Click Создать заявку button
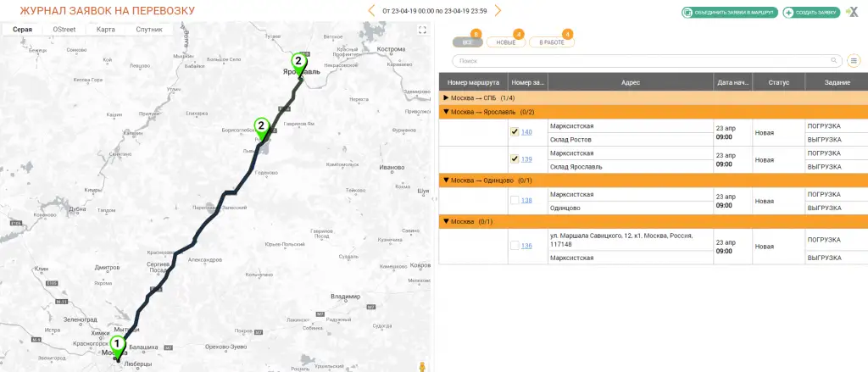 (811, 13)
